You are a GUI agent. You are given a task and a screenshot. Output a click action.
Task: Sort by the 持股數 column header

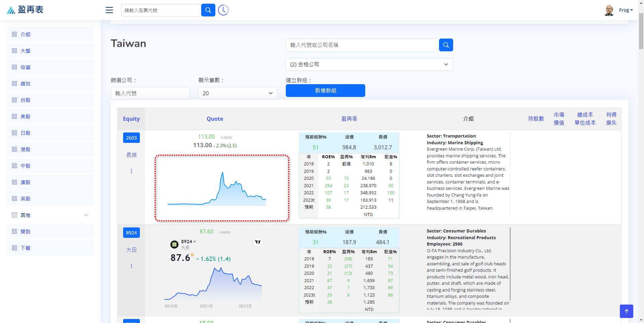click(536, 119)
